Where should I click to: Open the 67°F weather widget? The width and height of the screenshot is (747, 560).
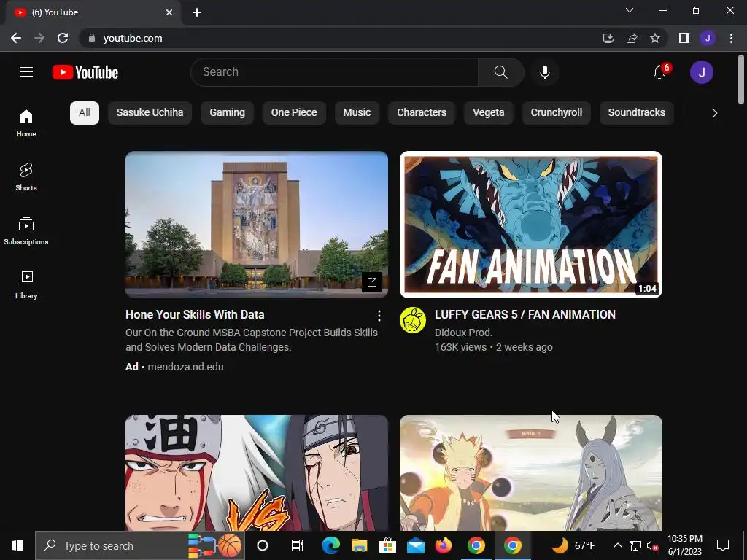(x=573, y=545)
